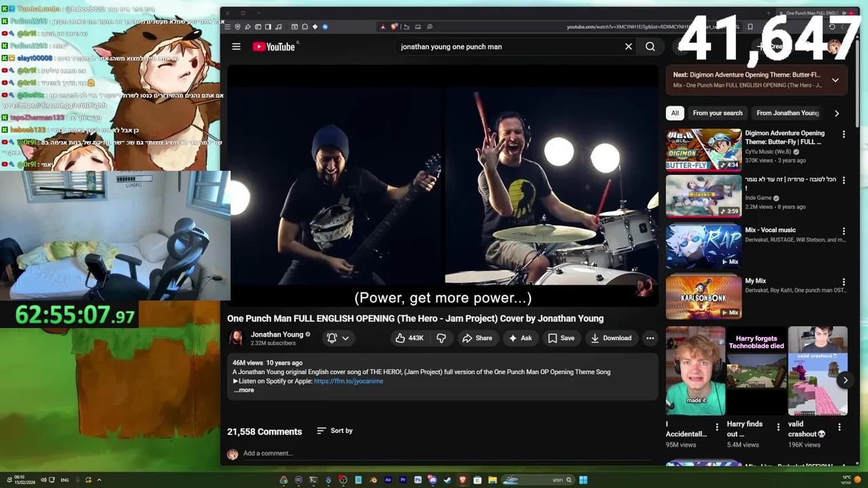Open the 'Harry forgets Technoblade died' short

pyautogui.click(x=756, y=371)
